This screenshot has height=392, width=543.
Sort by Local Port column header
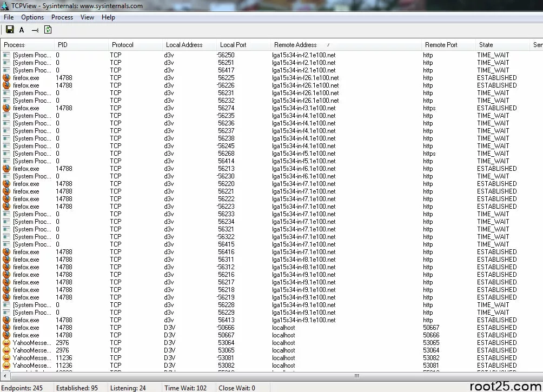pyautogui.click(x=243, y=45)
